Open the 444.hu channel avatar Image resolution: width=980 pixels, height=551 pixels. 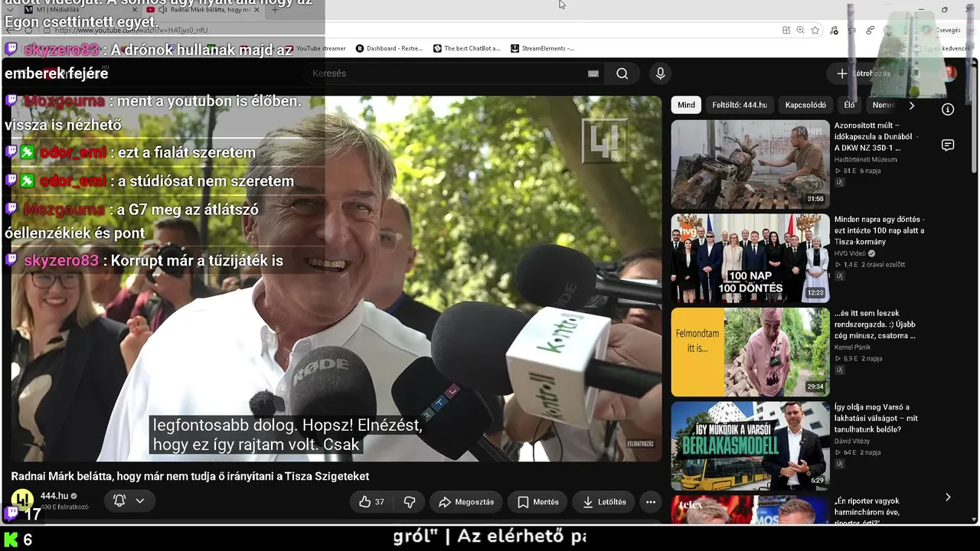[22, 500]
